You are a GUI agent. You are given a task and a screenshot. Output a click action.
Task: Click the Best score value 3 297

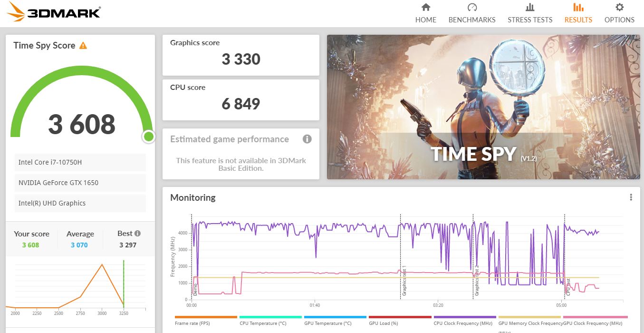pos(128,245)
